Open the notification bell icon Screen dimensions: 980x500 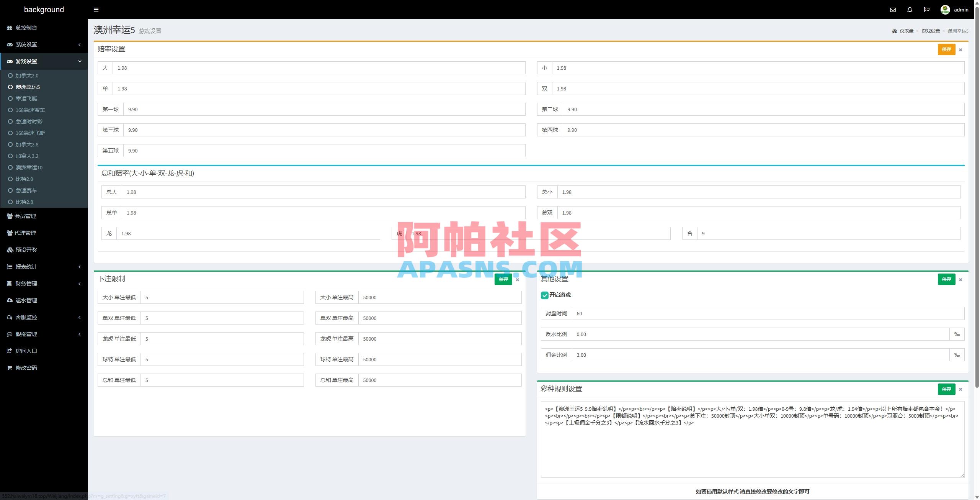click(x=910, y=10)
